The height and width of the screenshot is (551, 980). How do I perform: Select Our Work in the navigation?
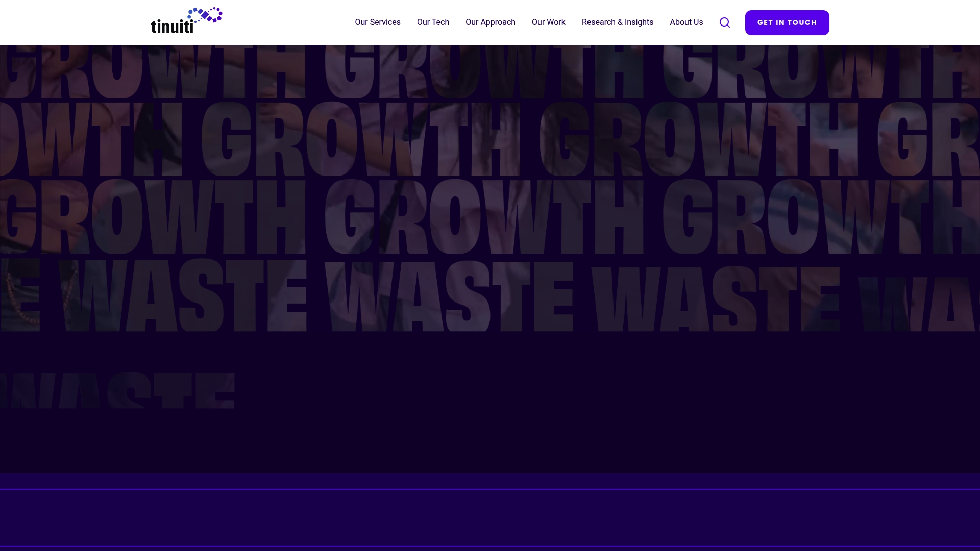coord(548,22)
